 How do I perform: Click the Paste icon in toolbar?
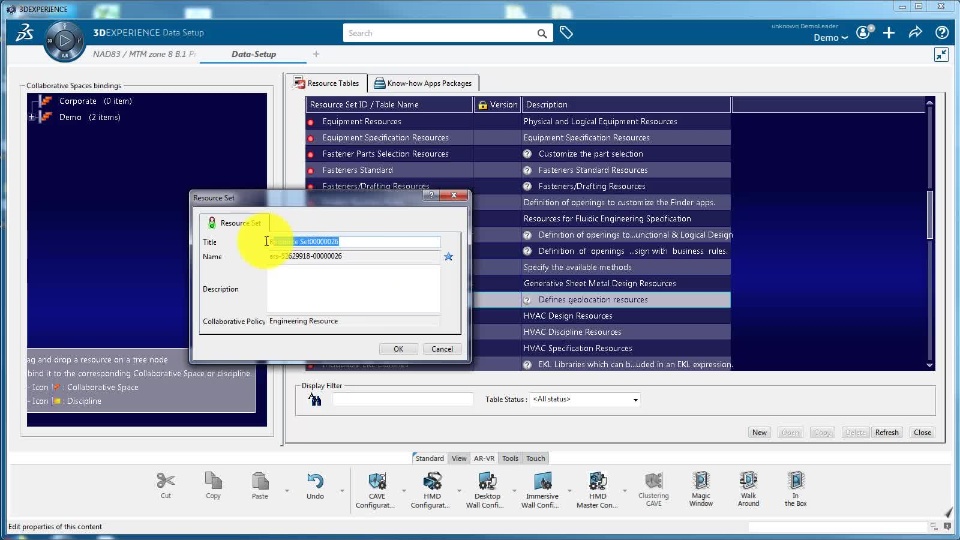coord(260,481)
